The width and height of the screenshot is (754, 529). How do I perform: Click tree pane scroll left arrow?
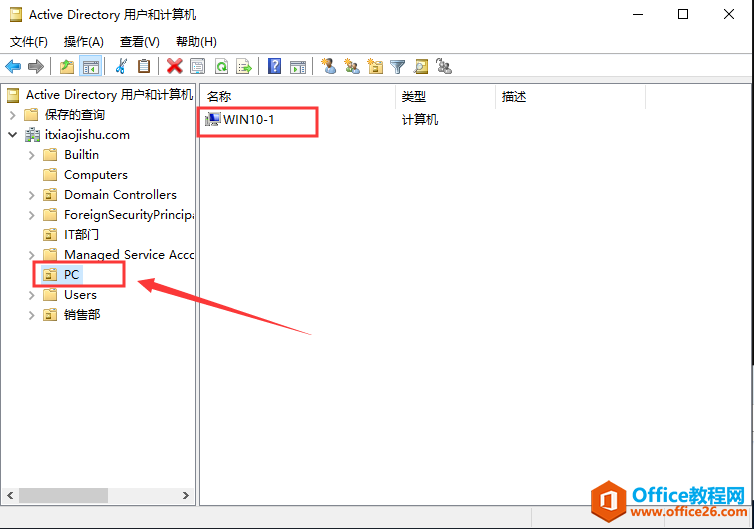point(10,495)
